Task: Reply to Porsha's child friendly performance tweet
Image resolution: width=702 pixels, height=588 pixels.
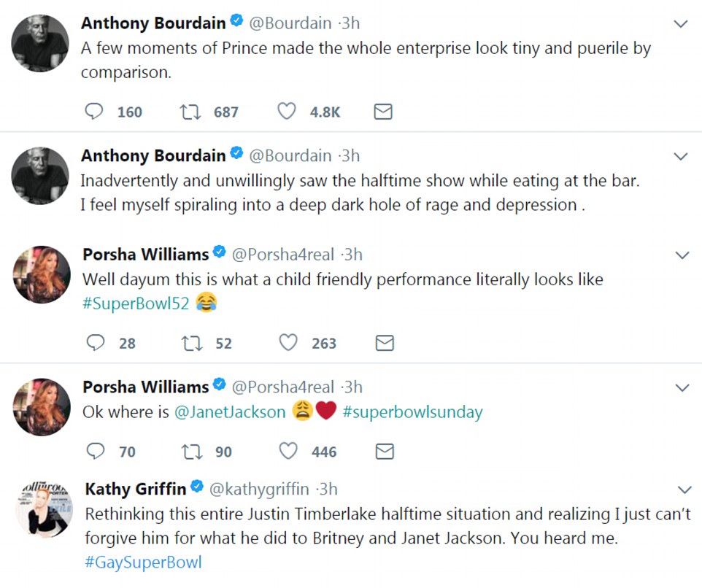Action: (x=96, y=343)
